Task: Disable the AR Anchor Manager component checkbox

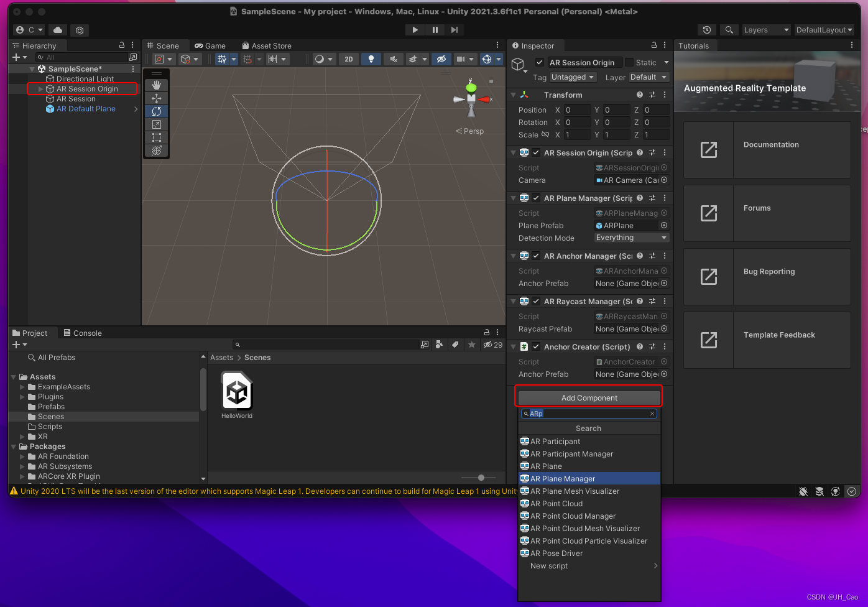Action: [x=536, y=256]
